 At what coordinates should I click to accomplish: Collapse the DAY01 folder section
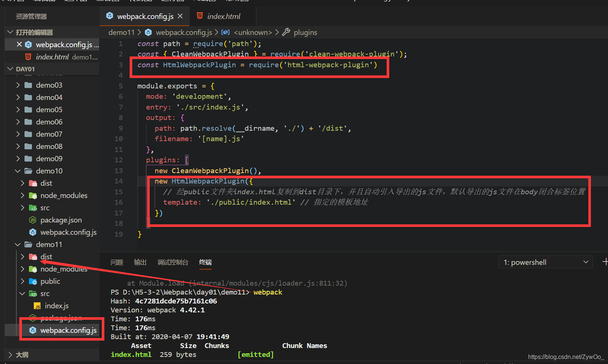pyautogui.click(x=10, y=69)
